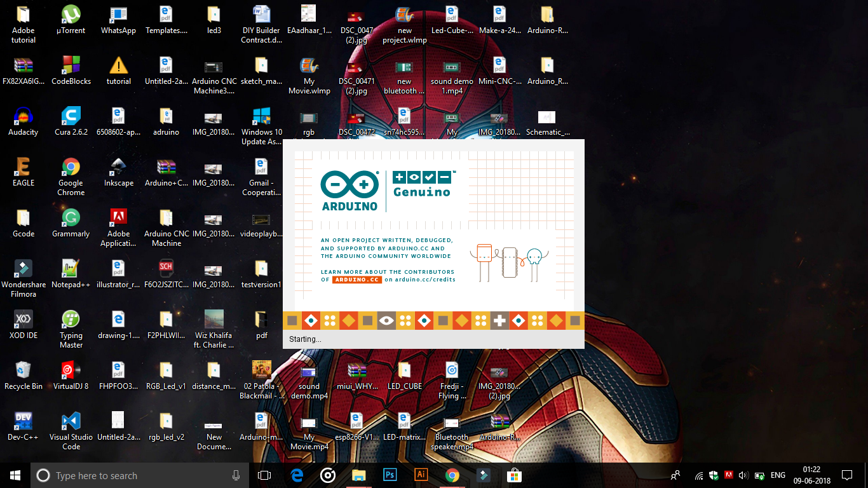Launch Google Chrome from the taskbar

451,475
